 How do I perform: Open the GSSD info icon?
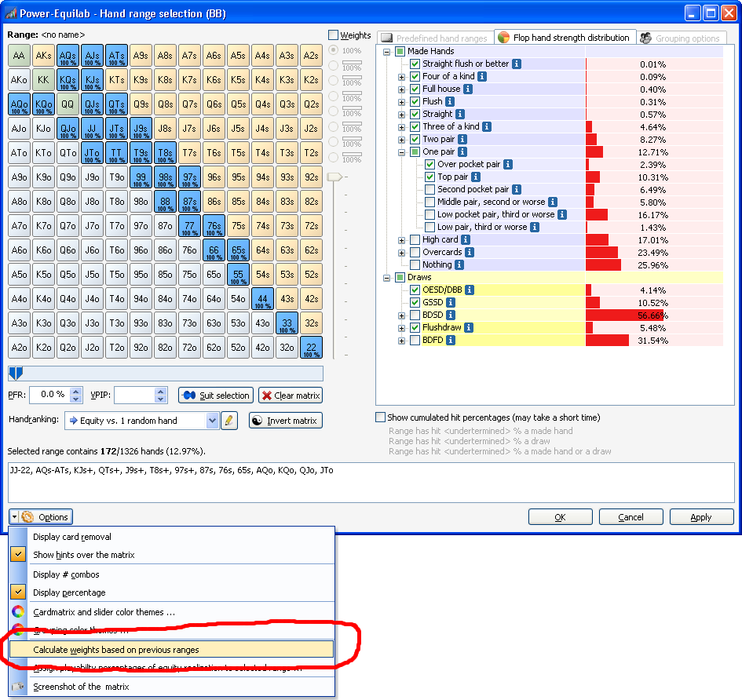451,302
